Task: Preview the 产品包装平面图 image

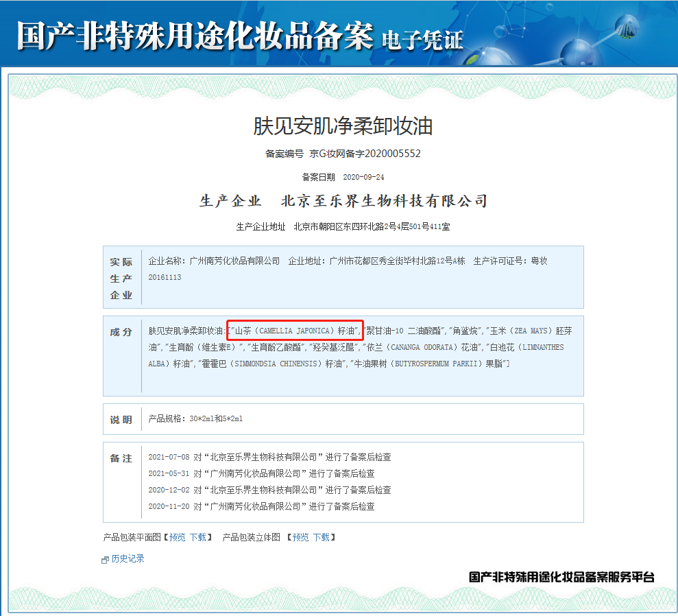Action: (178, 537)
